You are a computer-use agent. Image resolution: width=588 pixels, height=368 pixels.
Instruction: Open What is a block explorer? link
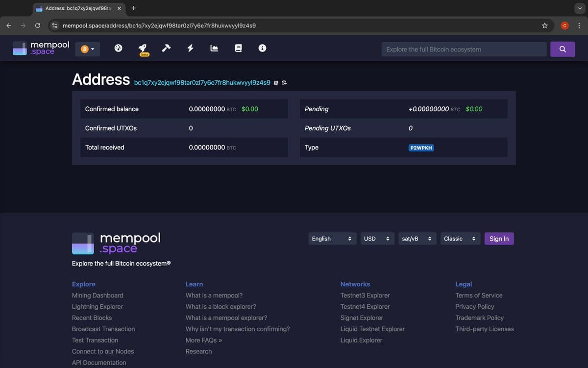point(220,307)
